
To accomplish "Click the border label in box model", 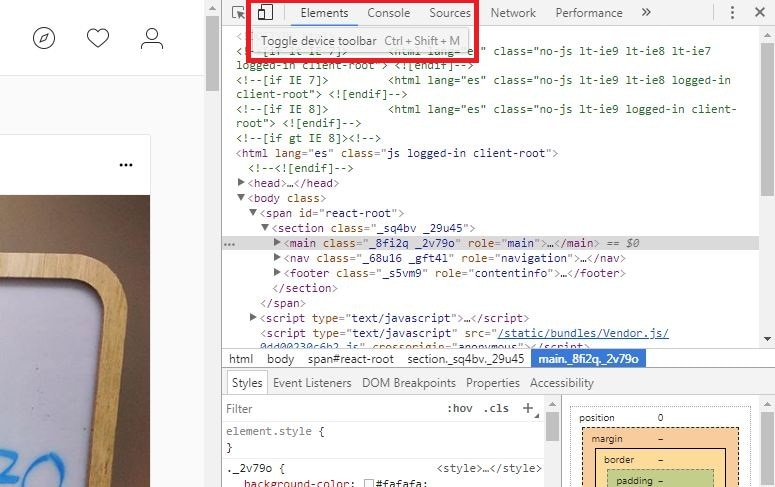I will (619, 460).
